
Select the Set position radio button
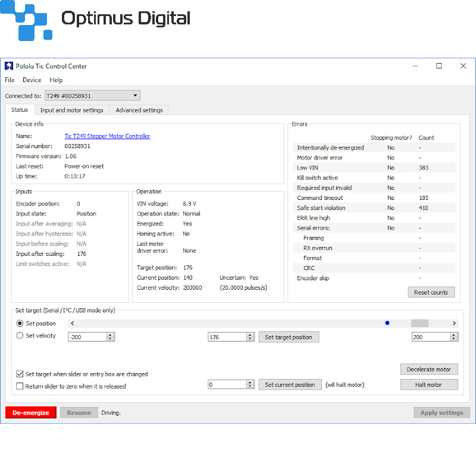pos(20,323)
